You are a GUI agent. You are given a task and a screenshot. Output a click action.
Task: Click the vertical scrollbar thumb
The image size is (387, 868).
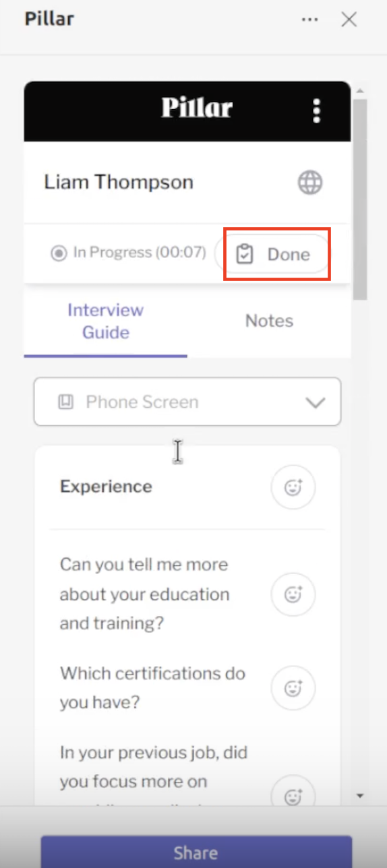click(x=360, y=199)
